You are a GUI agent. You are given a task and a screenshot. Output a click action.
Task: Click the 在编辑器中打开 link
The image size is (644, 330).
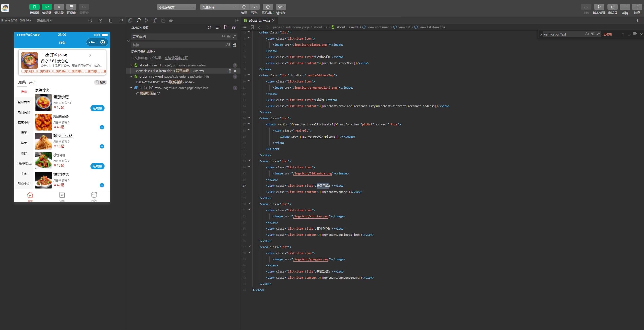pyautogui.click(x=176, y=58)
